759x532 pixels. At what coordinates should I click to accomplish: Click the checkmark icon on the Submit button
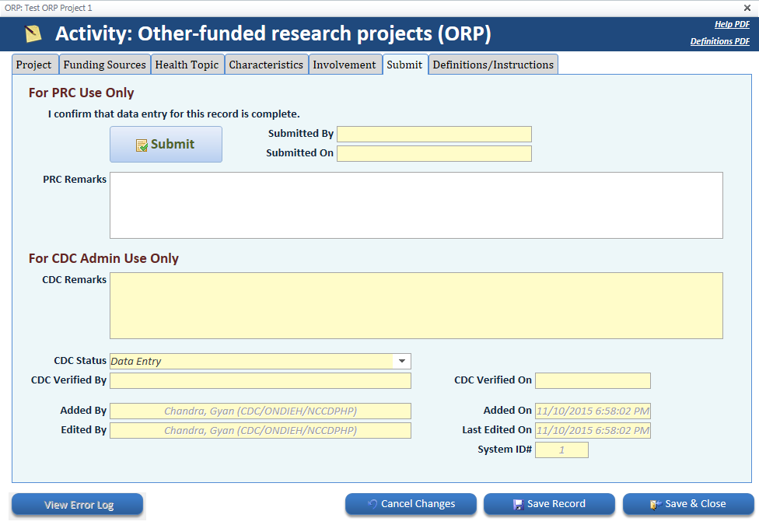coord(142,145)
